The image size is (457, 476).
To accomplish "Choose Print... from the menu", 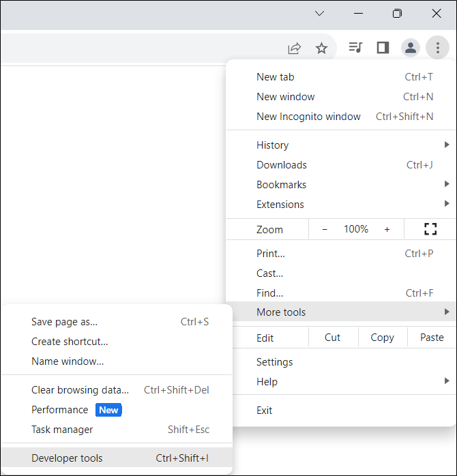I will pos(341,254).
